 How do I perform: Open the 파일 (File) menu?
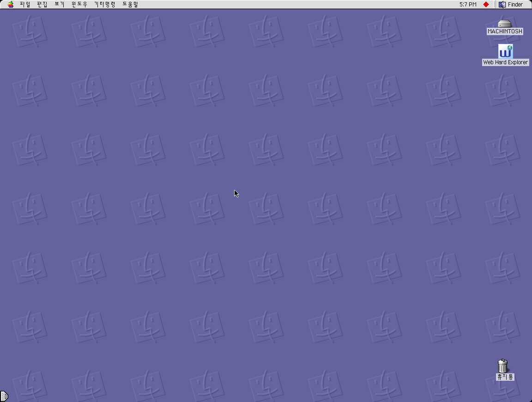coord(25,5)
